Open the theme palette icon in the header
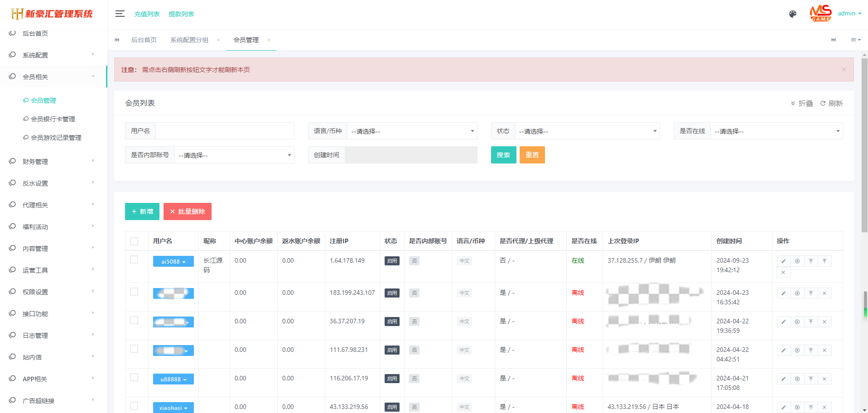This screenshot has height=413, width=868. [x=792, y=14]
